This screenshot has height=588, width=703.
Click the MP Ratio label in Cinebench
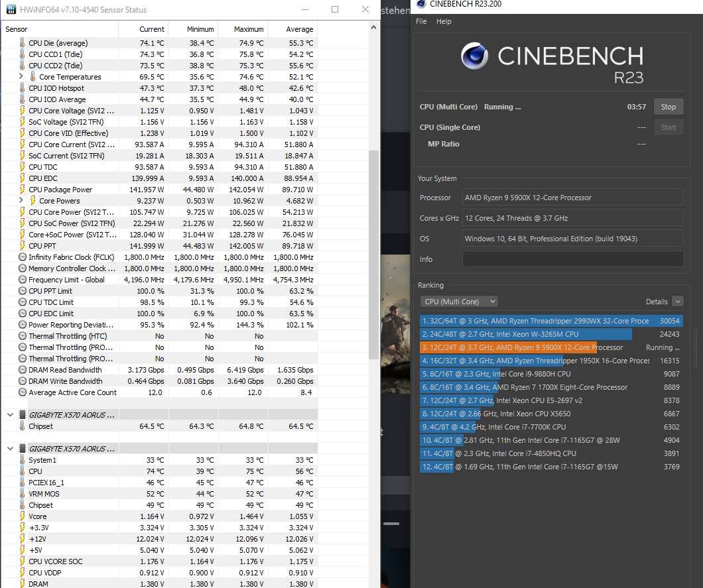tap(444, 144)
